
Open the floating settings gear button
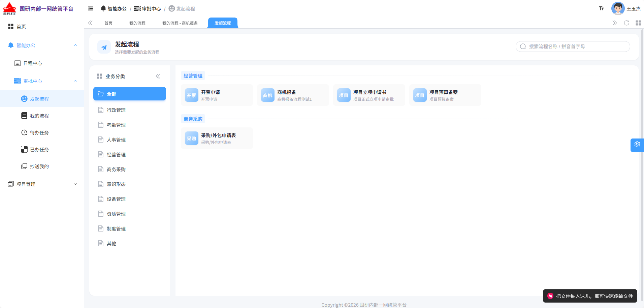[x=637, y=145]
